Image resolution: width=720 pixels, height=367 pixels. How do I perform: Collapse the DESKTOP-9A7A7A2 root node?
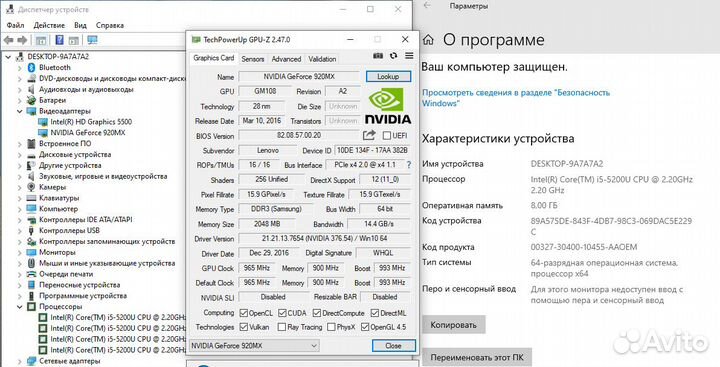point(8,57)
